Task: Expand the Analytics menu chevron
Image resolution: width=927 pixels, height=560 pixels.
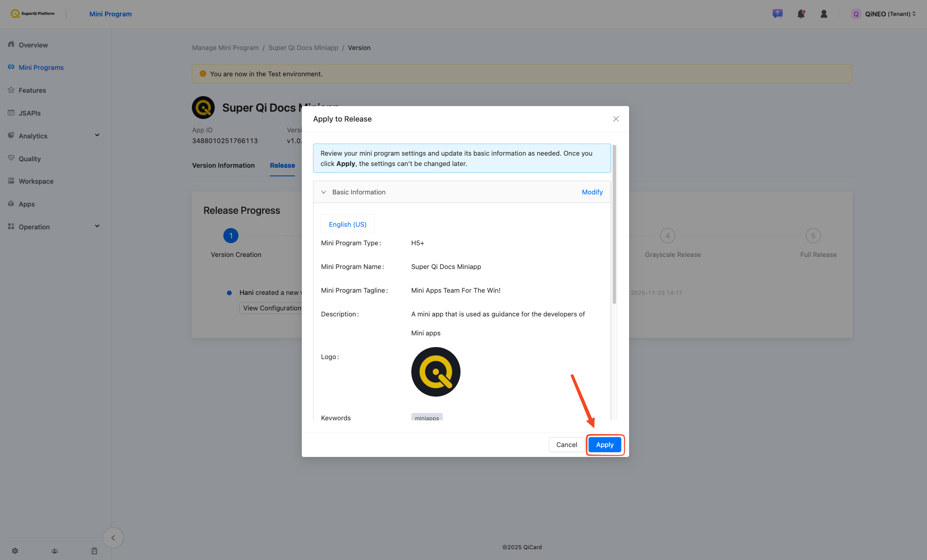Action: (x=97, y=135)
